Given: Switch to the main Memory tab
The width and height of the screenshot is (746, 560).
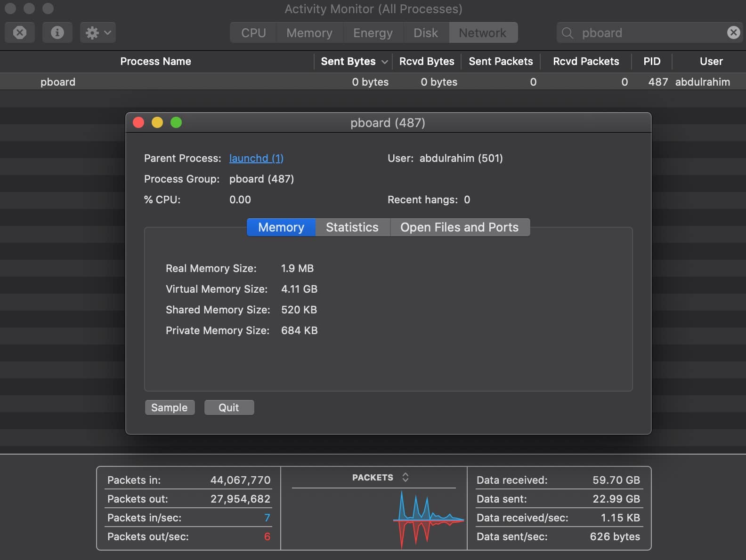Looking at the screenshot, I should click(x=309, y=32).
